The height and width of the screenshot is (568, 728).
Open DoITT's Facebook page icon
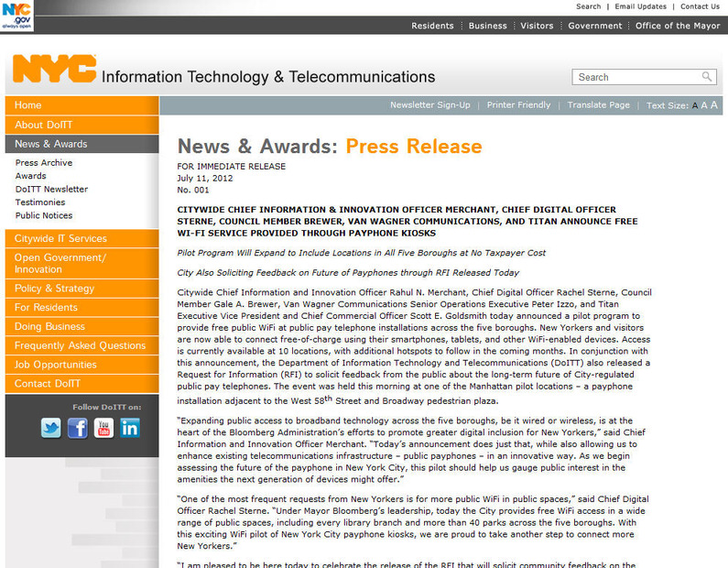pos(78,428)
